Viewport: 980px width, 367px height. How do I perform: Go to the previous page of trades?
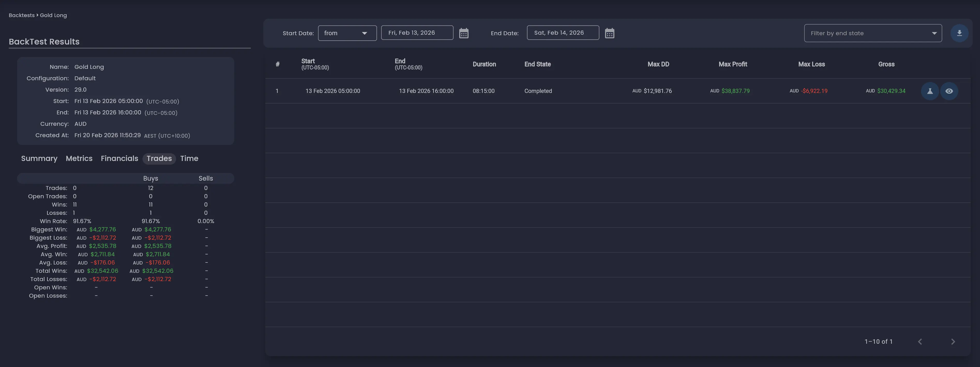[x=920, y=341]
